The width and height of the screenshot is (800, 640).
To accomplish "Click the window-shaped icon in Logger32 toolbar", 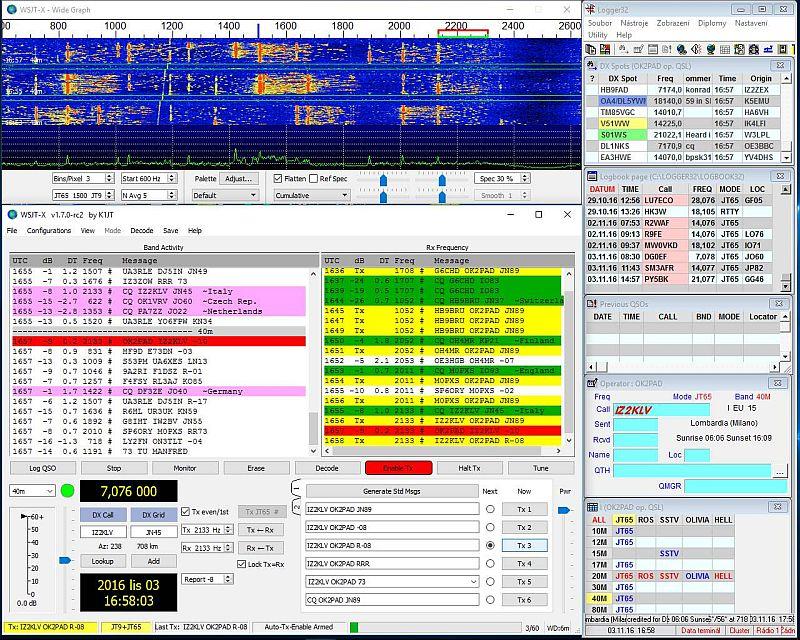I will 653,50.
